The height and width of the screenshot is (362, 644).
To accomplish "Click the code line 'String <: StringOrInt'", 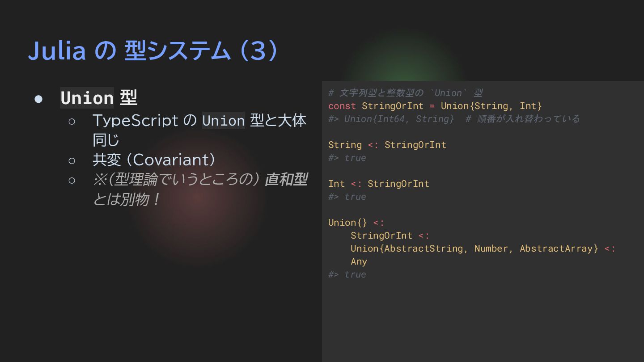I will (x=387, y=145).
